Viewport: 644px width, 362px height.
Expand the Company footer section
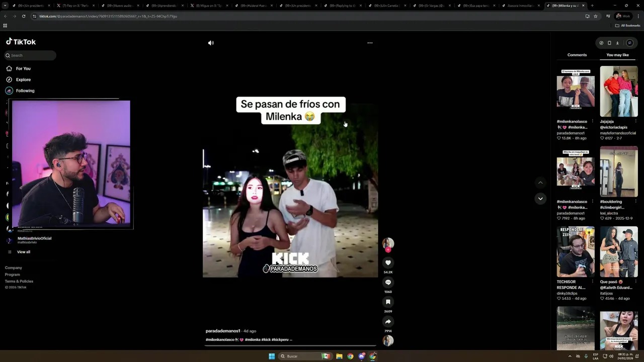point(14,268)
